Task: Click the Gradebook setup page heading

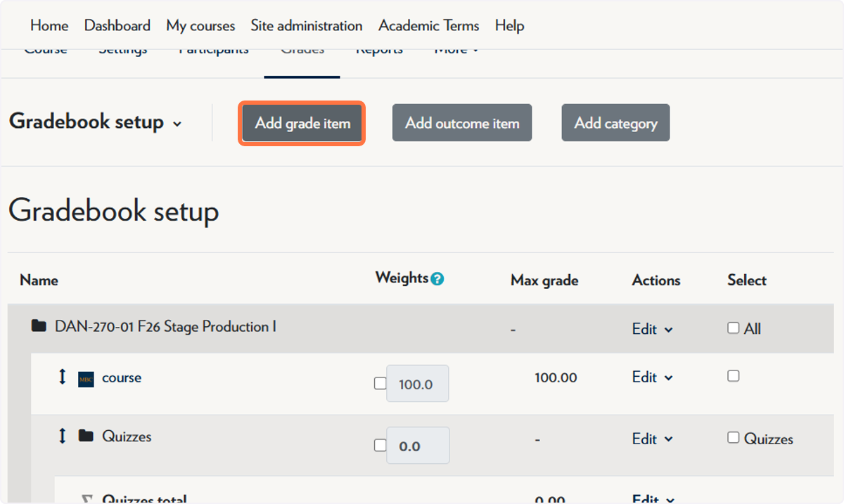Action: tap(114, 211)
